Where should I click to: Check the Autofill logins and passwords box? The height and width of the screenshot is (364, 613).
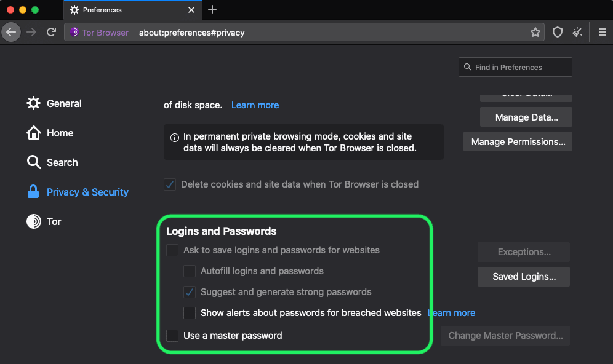tap(190, 271)
